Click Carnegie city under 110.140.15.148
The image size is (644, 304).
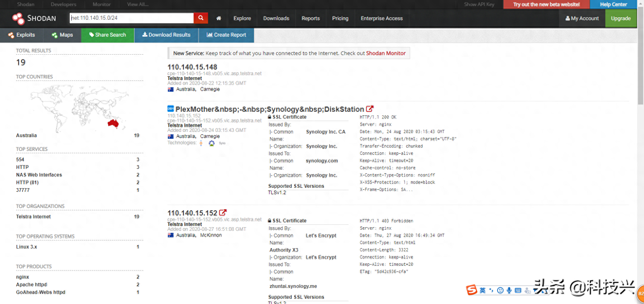(210, 89)
